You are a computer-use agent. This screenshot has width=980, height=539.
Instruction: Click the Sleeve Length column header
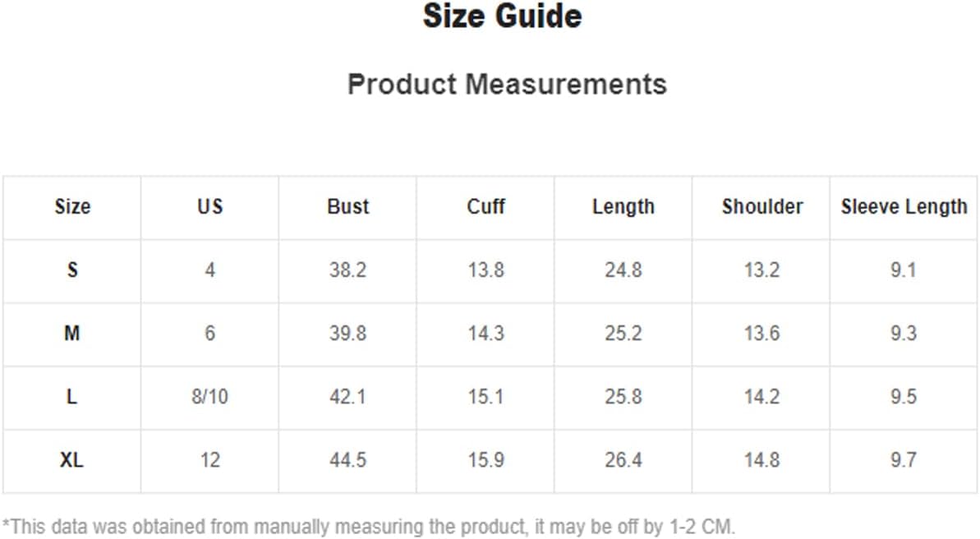904,207
